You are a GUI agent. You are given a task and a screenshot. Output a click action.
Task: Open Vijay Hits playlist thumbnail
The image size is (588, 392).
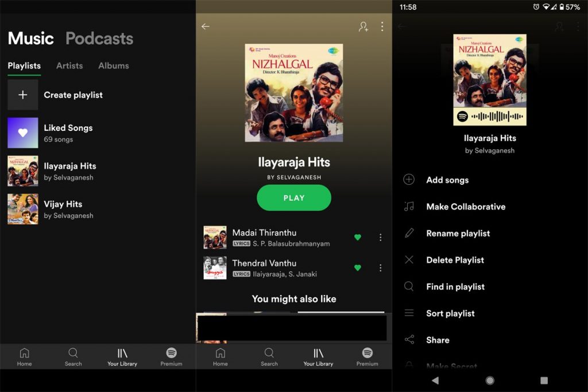[x=23, y=209]
